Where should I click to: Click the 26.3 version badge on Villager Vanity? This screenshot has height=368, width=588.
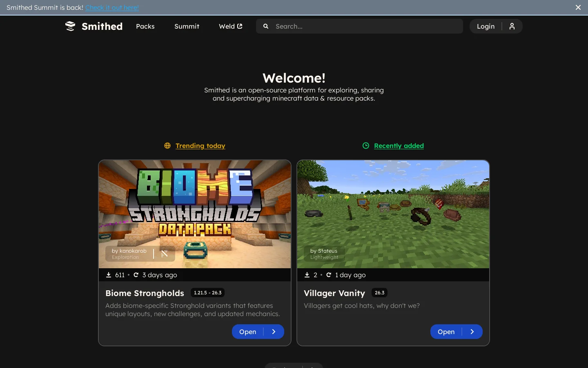pyautogui.click(x=380, y=293)
